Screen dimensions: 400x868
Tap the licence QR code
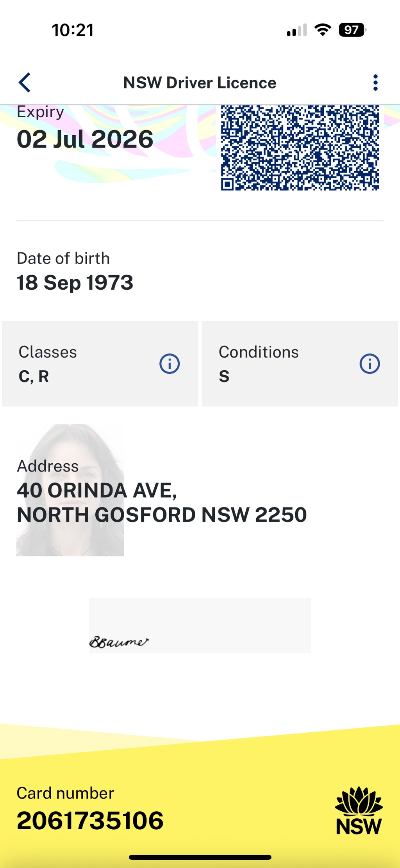300,148
